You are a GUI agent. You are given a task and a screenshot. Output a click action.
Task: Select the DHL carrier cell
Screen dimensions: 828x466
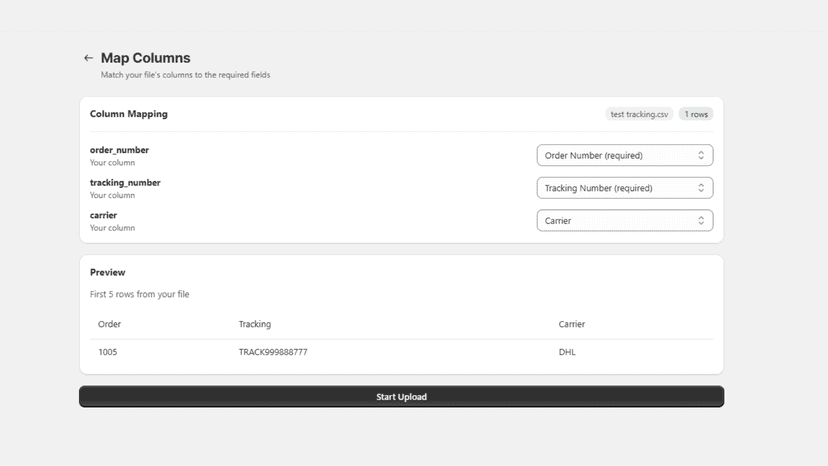[x=567, y=352]
